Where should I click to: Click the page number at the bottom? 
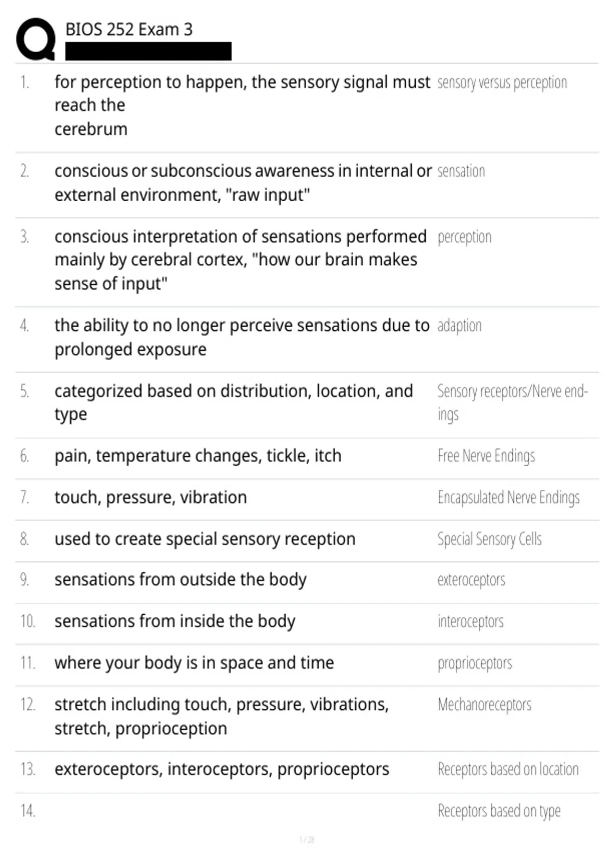click(x=306, y=839)
